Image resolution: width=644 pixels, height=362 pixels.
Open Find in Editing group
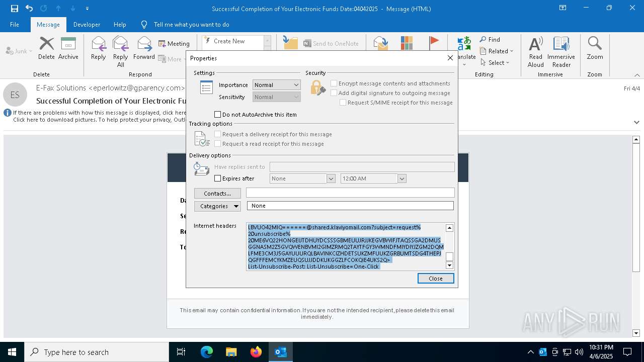pos(490,40)
